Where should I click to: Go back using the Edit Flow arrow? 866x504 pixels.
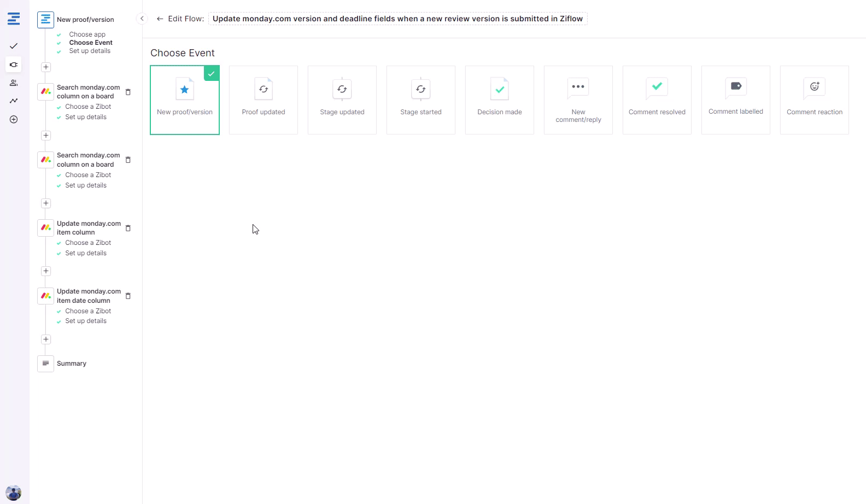pyautogui.click(x=160, y=19)
